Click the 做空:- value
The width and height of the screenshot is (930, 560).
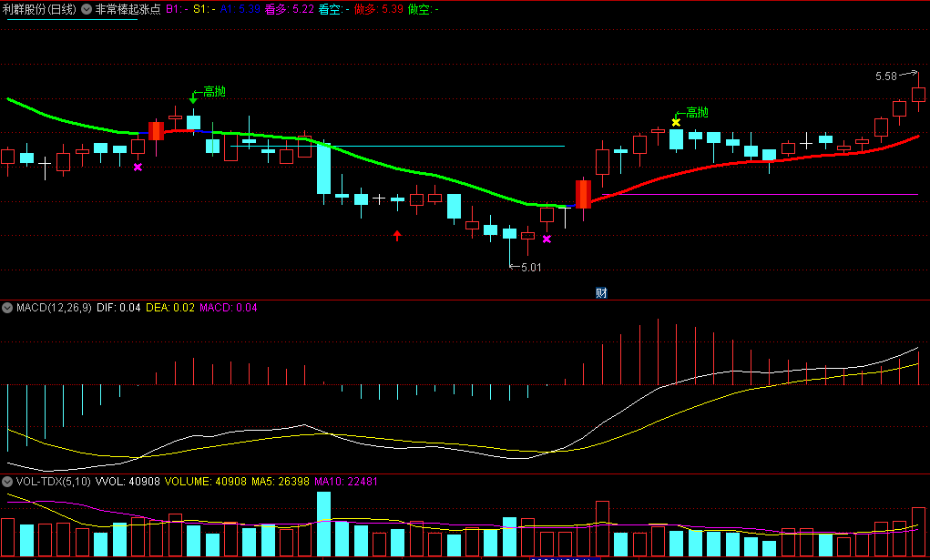424,9
